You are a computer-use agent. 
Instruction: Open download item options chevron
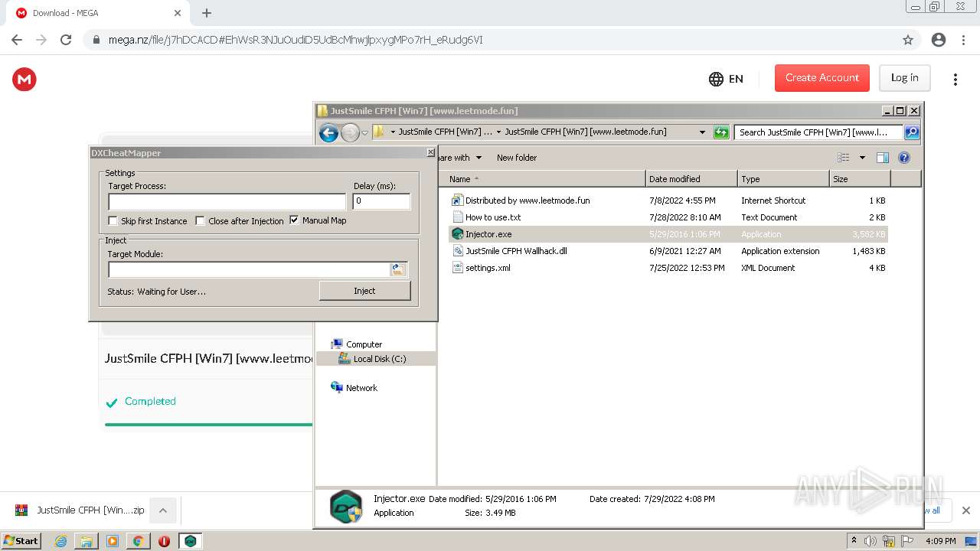pyautogui.click(x=162, y=510)
